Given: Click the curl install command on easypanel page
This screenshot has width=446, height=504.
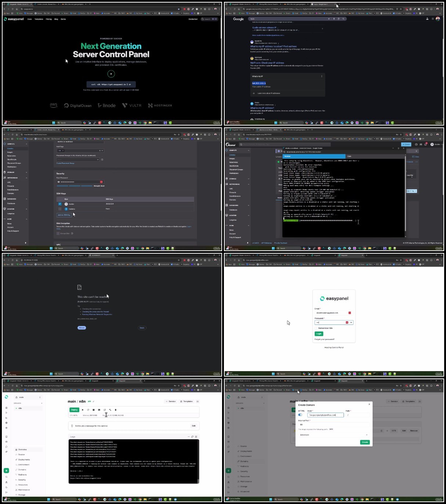Looking at the screenshot, I should (x=111, y=84).
